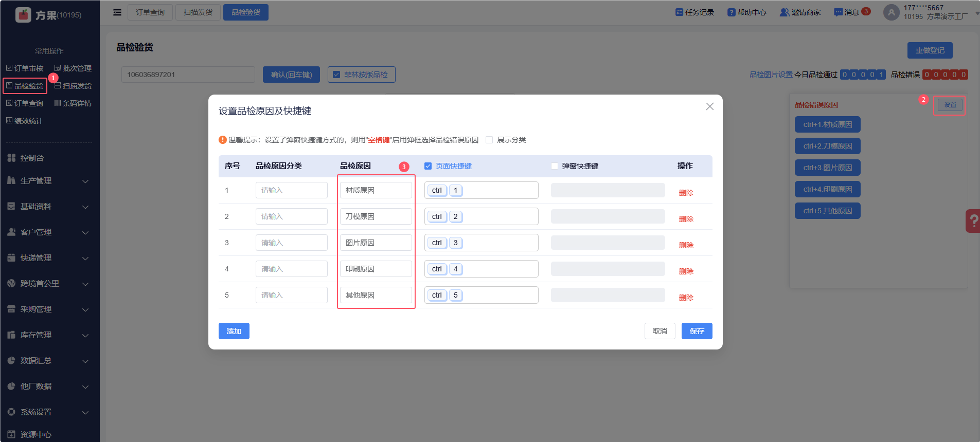
Task: Uncheck the 页面快捷键 checkbox
Action: click(428, 166)
